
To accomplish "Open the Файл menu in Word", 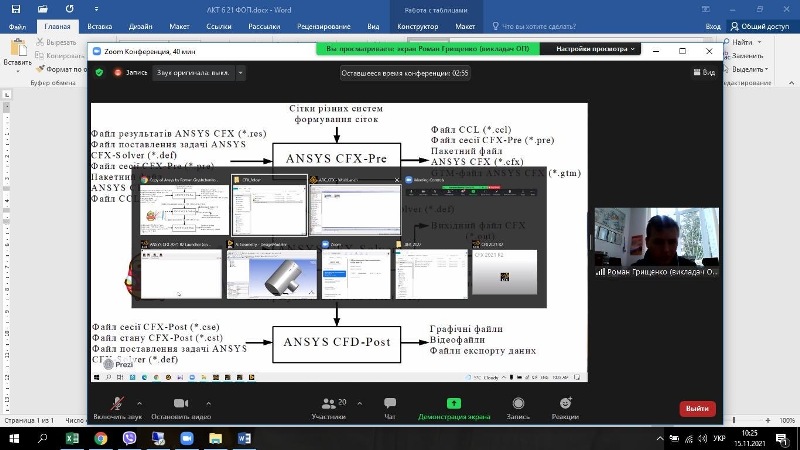I will pos(17,27).
